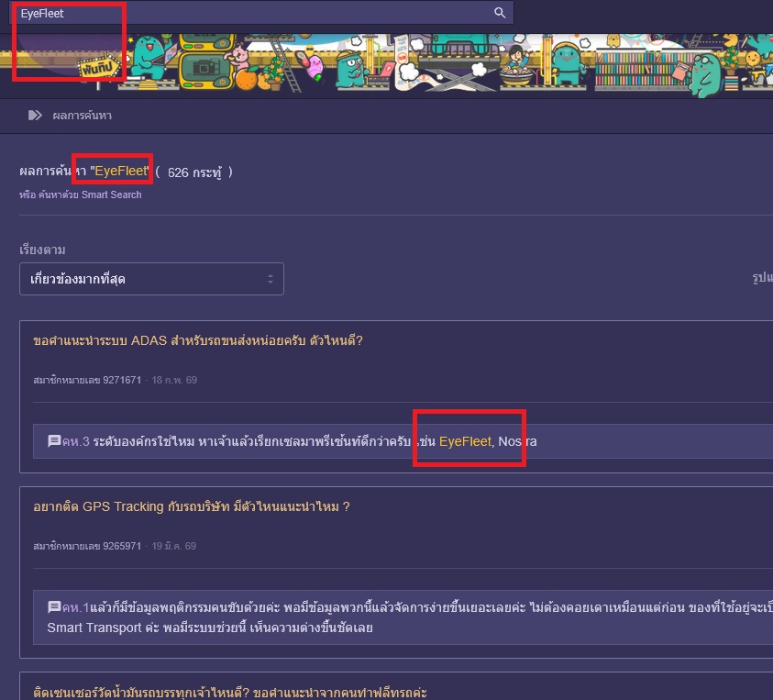Click the comment bubble icon beside คห.3

tap(54, 440)
